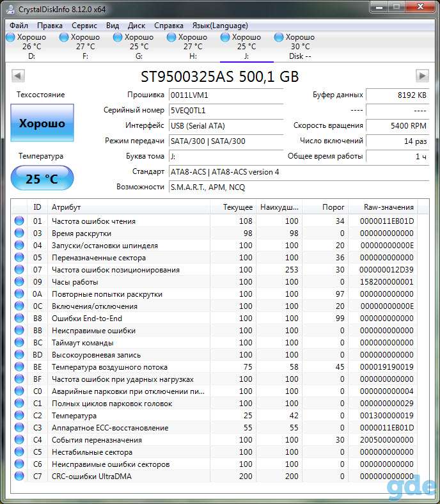Click status icon of row 0A Повторные попытки раскрутки
This screenshot has height=504, width=440.
19,294
